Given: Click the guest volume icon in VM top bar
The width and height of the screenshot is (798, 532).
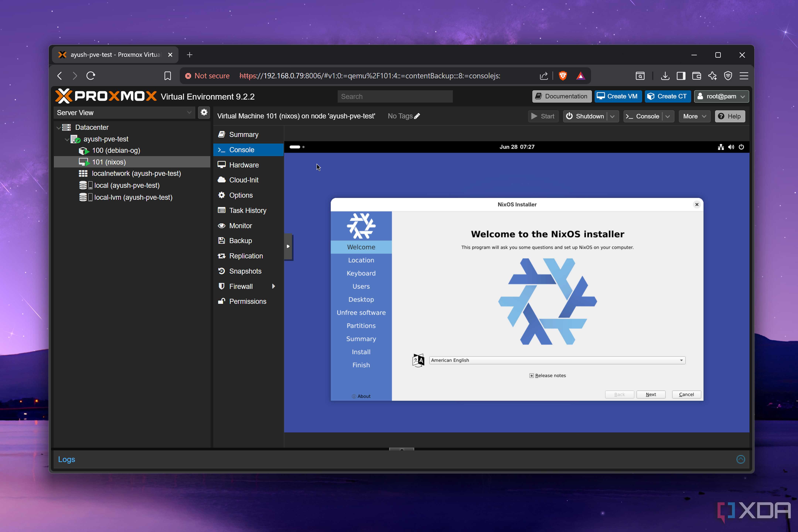Looking at the screenshot, I should 731,147.
